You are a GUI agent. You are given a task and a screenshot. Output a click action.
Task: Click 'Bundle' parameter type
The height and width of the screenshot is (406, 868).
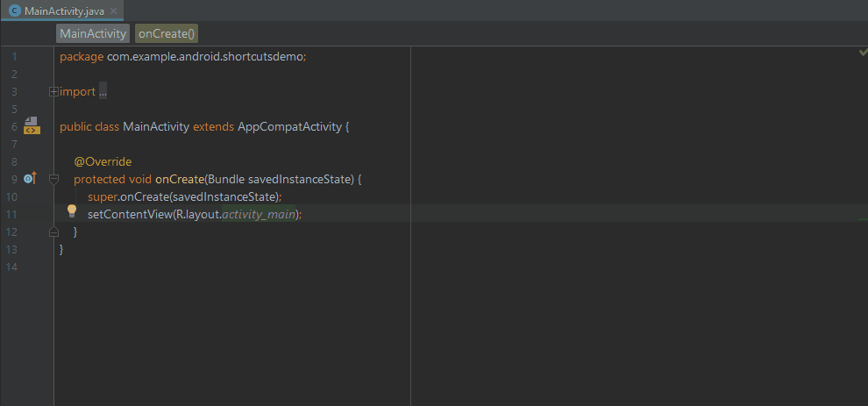click(x=226, y=180)
